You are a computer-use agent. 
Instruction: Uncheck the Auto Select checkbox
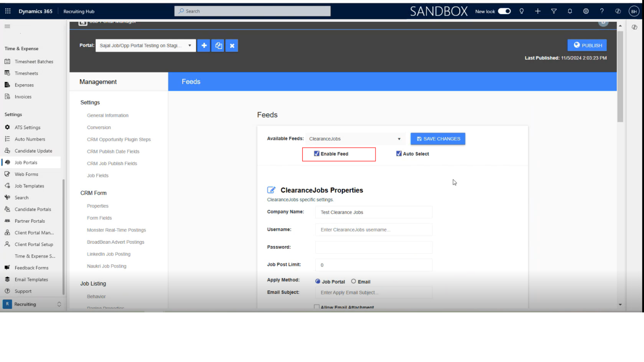pyautogui.click(x=399, y=154)
